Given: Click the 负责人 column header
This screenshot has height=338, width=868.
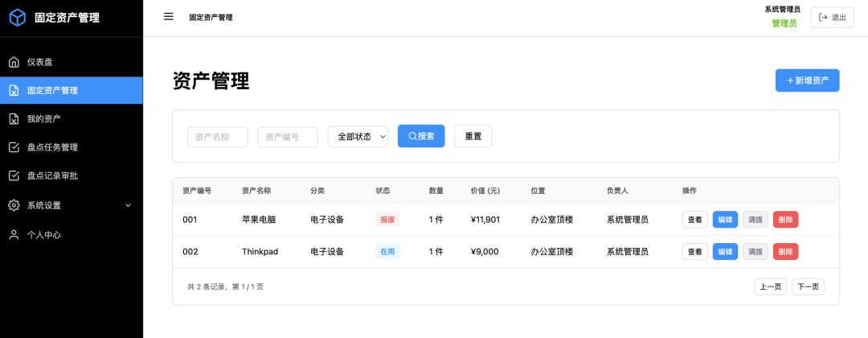Looking at the screenshot, I should tap(617, 191).
